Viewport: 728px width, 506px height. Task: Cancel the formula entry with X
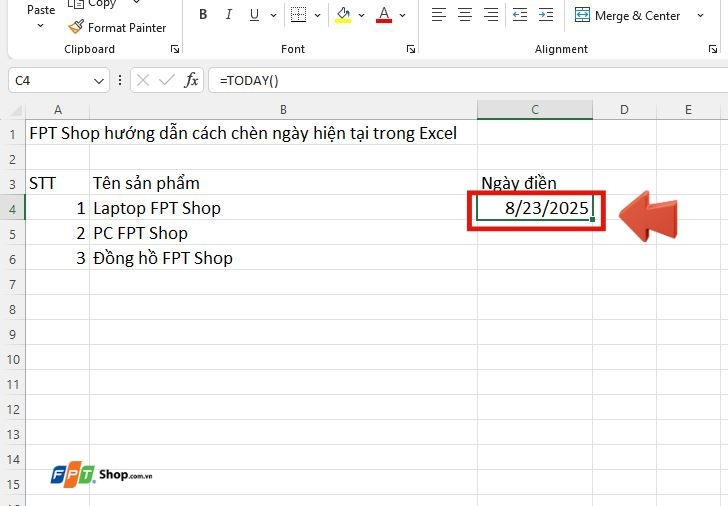143,80
